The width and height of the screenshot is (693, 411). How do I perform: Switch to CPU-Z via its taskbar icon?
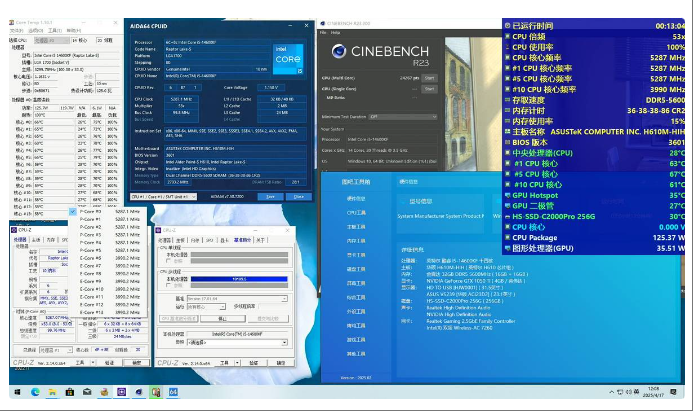[x=122, y=392]
